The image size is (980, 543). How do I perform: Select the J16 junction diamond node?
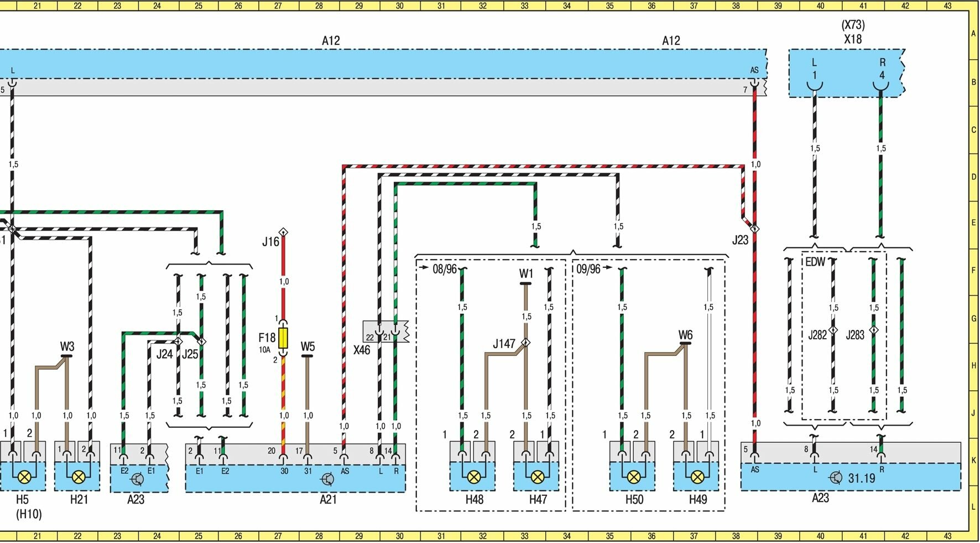283,232
